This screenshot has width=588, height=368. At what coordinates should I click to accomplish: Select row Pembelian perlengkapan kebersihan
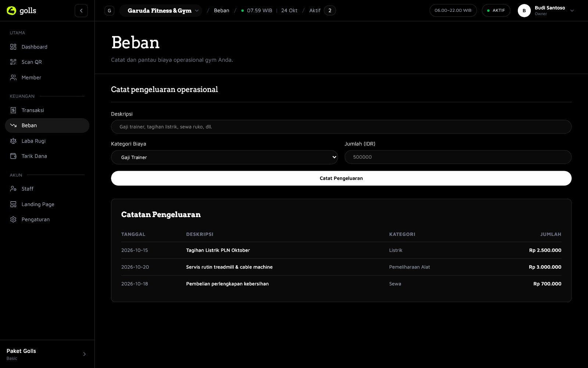[x=341, y=284]
